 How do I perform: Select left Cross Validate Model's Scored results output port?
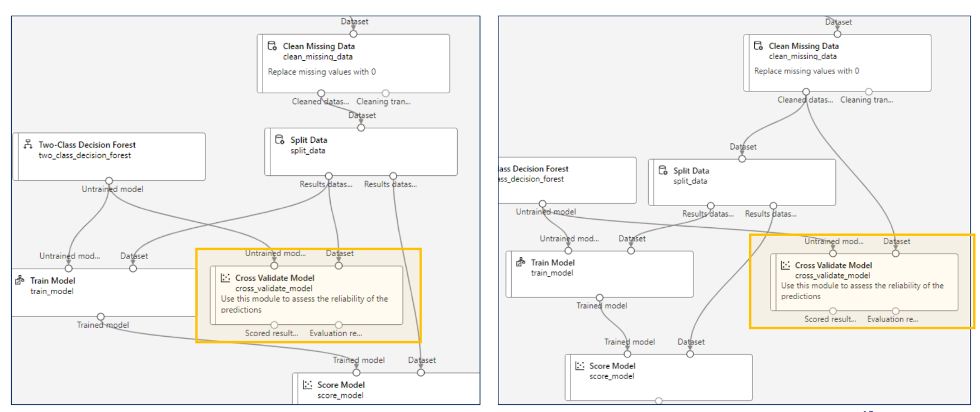pos(274,325)
